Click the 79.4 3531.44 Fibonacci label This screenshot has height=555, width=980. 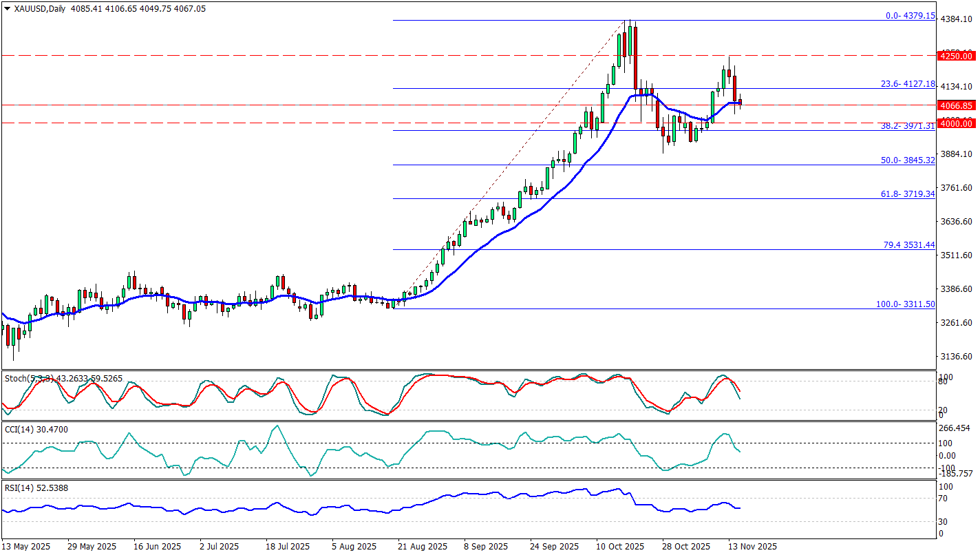(908, 245)
